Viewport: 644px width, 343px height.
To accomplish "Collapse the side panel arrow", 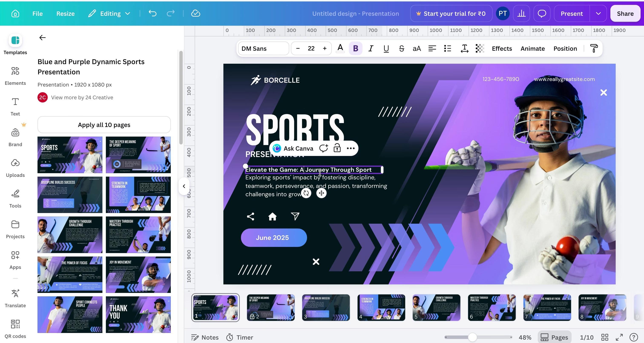I will [184, 186].
